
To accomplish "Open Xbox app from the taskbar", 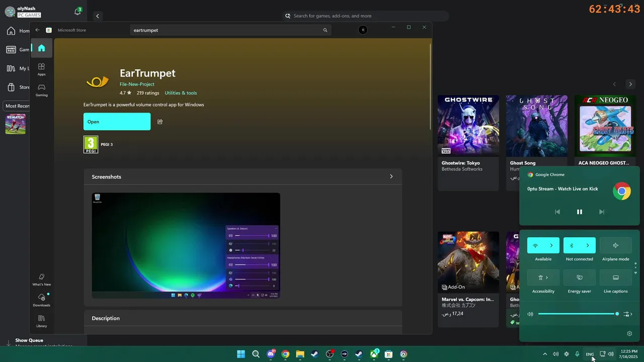I will tap(374, 354).
